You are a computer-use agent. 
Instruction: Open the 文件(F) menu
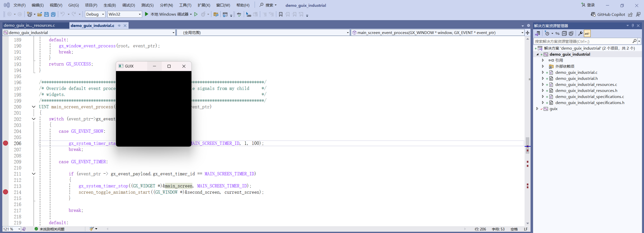[x=19, y=5]
